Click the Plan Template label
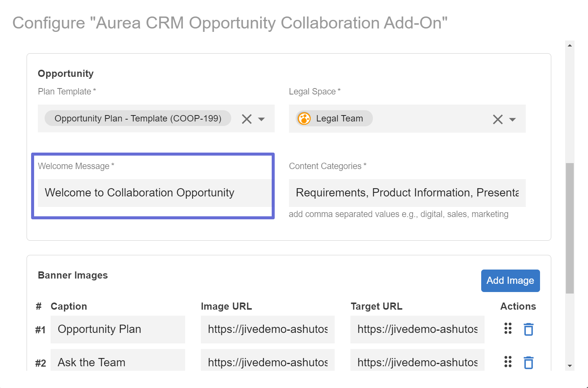This screenshot has height=388, width=588. coord(67,91)
